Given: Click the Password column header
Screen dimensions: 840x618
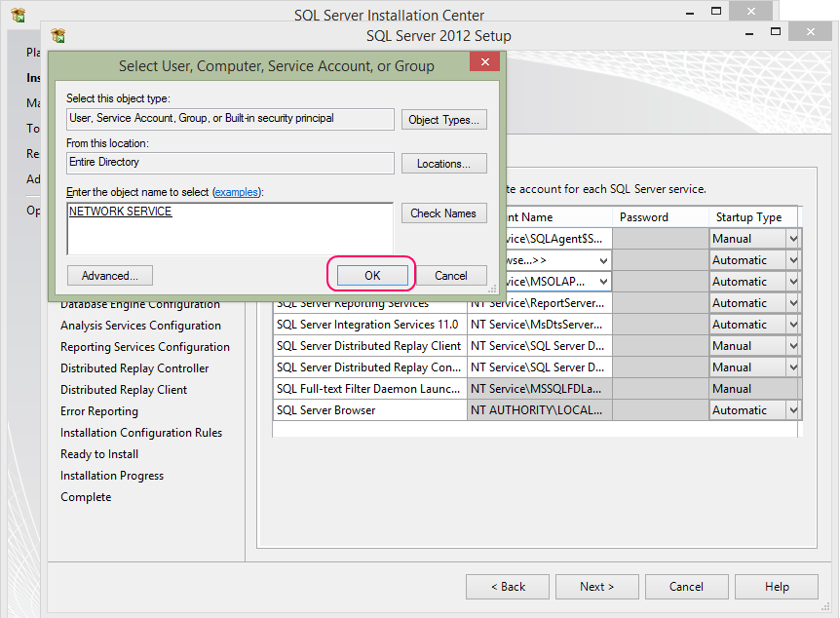Looking at the screenshot, I should [661, 217].
